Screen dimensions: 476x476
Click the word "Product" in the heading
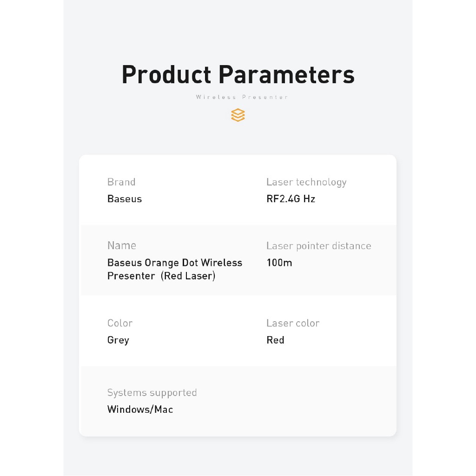166,74
